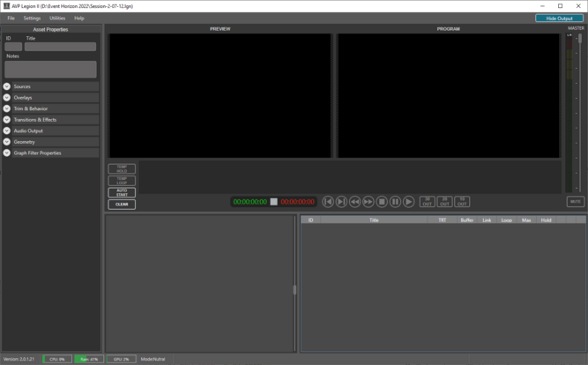
Task: Open the Settings menu
Action: 32,18
